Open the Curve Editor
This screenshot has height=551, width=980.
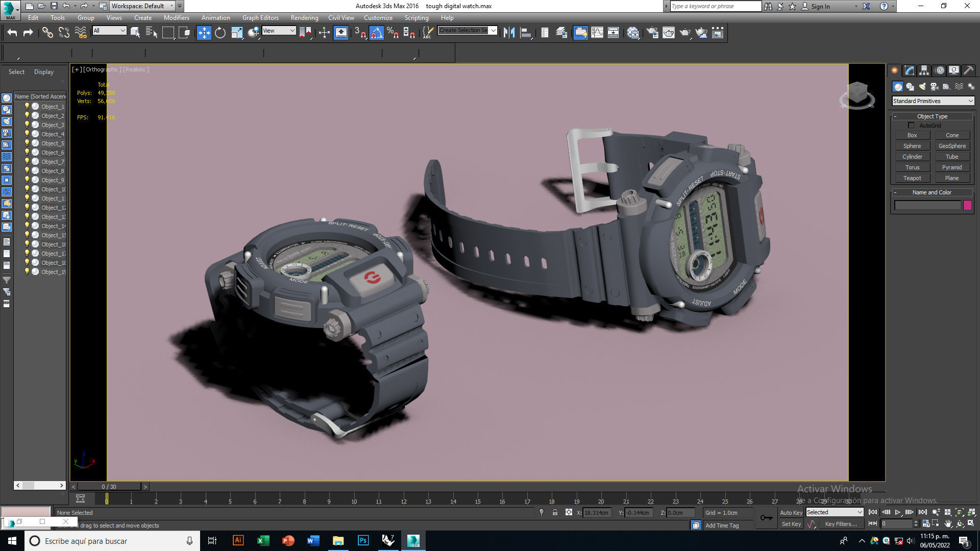[597, 33]
